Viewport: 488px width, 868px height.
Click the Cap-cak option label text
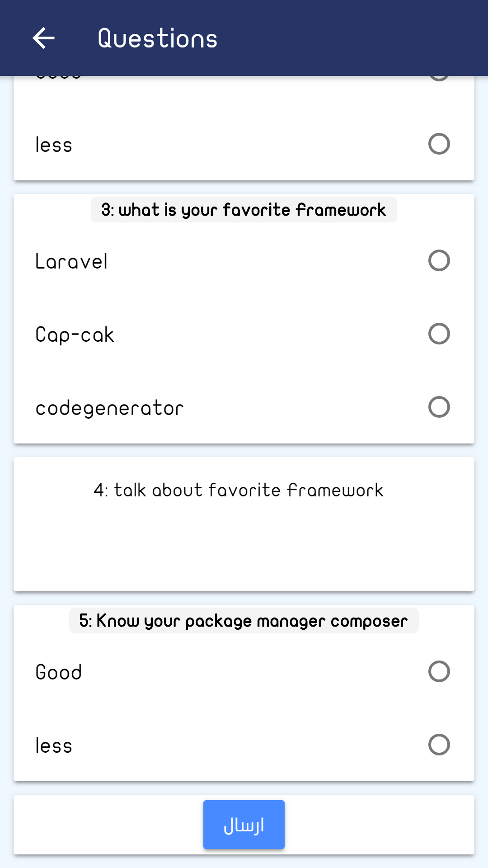pos(75,335)
